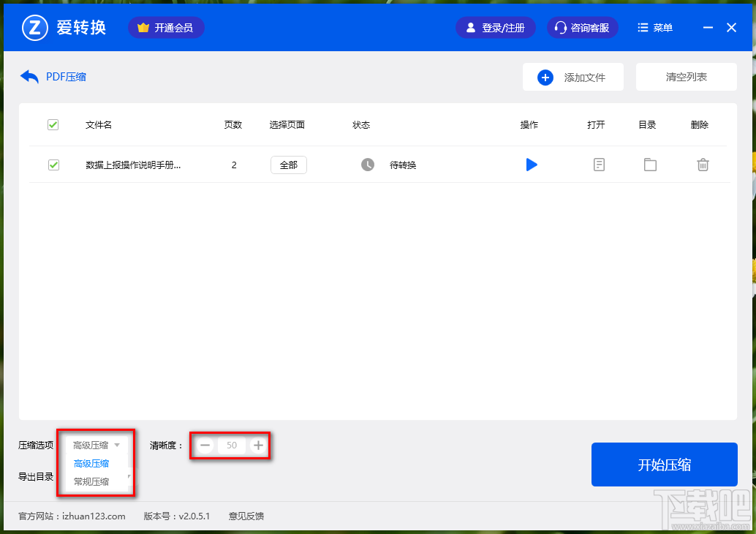
Task: Check the row checkbox before the file name
Action: point(53,165)
